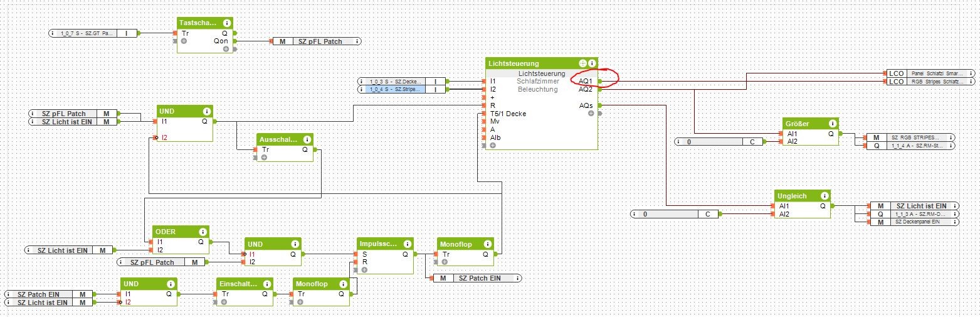Image resolution: width=980 pixels, height=317 pixels.
Task: Click AQ1 output on Lichtsteuerung
Action: click(586, 82)
